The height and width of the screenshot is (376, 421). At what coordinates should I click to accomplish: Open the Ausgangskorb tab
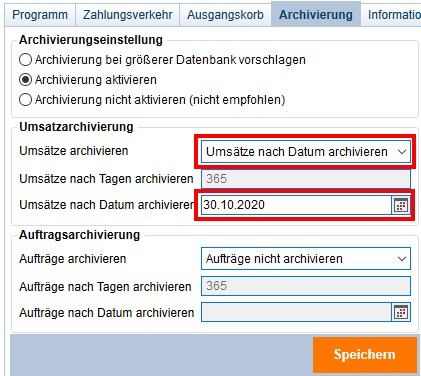(225, 15)
